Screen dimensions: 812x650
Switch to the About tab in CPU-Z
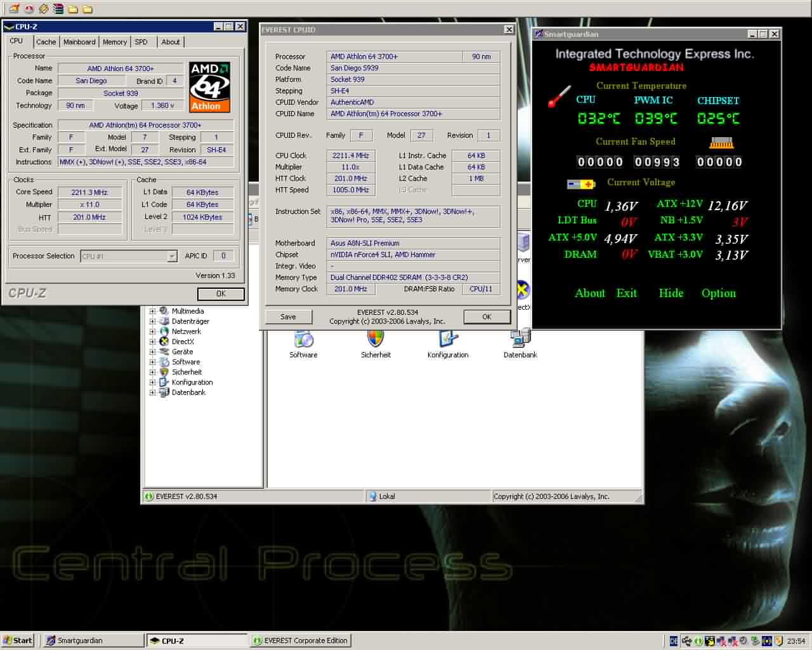click(x=170, y=42)
